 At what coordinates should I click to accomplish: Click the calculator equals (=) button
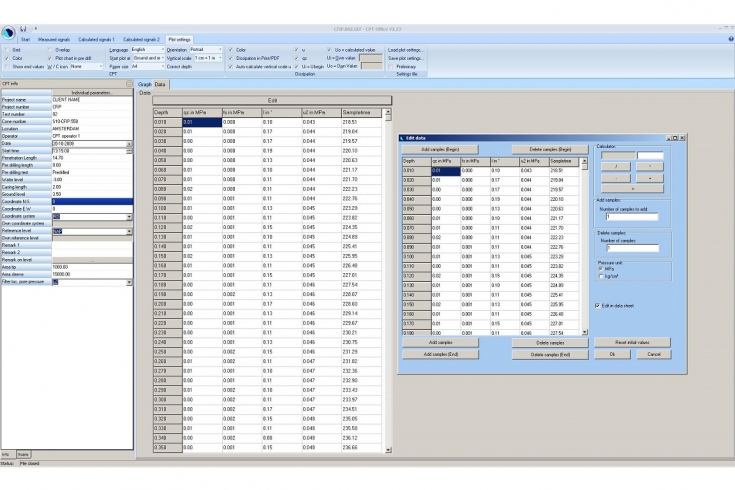pyautogui.click(x=632, y=187)
